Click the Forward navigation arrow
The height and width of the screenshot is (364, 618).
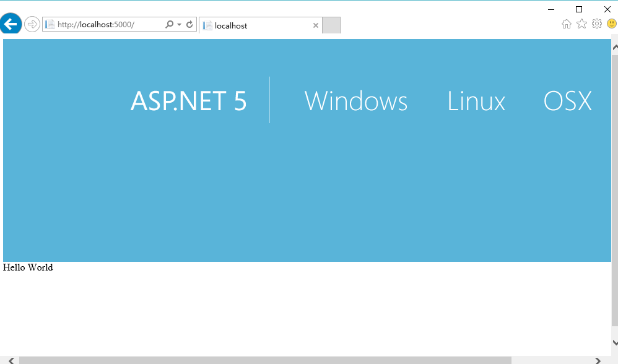32,24
